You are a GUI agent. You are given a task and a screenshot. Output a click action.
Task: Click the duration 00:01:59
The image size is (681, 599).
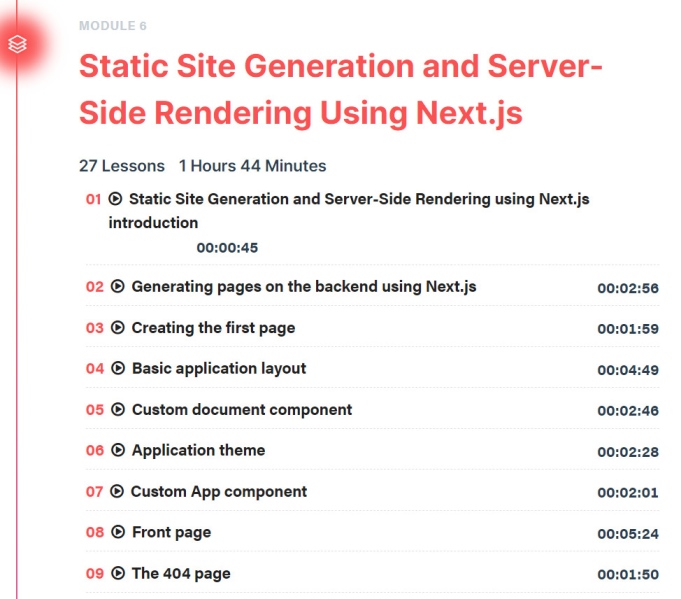pos(628,329)
